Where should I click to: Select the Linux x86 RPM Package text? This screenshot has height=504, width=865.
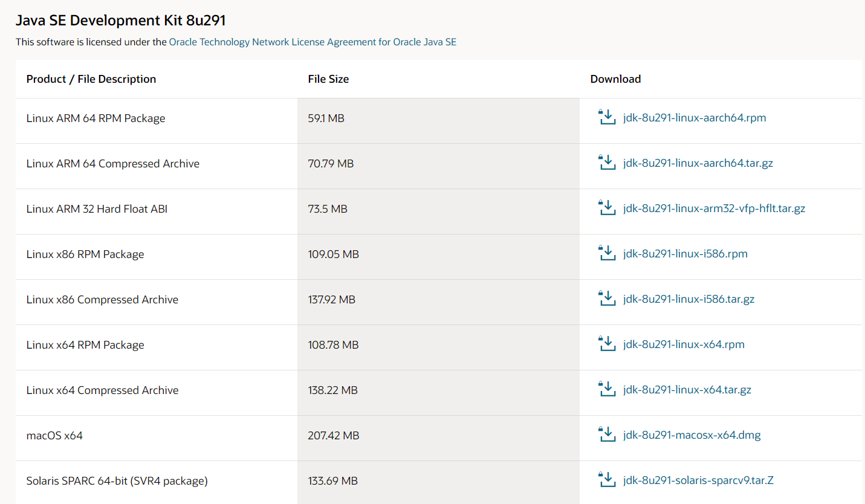click(85, 254)
